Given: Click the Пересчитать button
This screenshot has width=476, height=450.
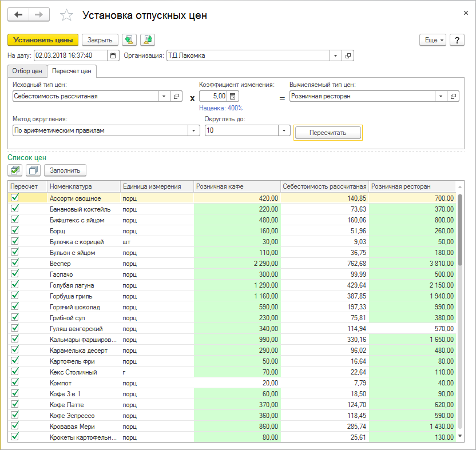Looking at the screenshot, I should (x=328, y=132).
